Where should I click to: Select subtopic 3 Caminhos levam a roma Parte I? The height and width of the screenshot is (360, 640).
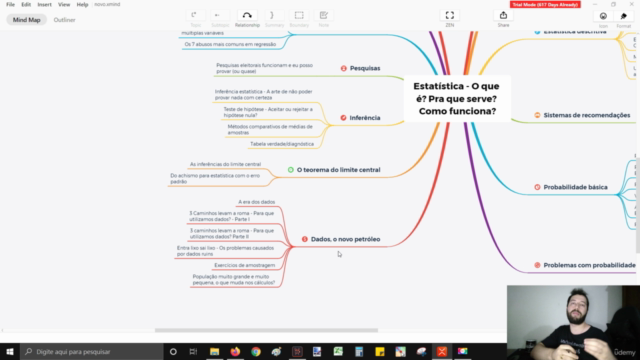[x=231, y=216]
